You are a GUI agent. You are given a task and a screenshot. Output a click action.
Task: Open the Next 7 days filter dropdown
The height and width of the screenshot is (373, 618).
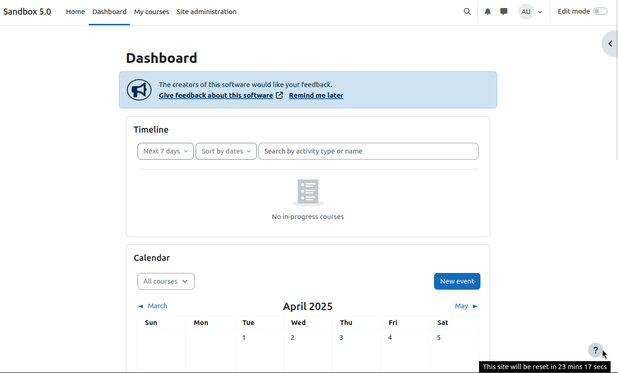[x=166, y=151]
